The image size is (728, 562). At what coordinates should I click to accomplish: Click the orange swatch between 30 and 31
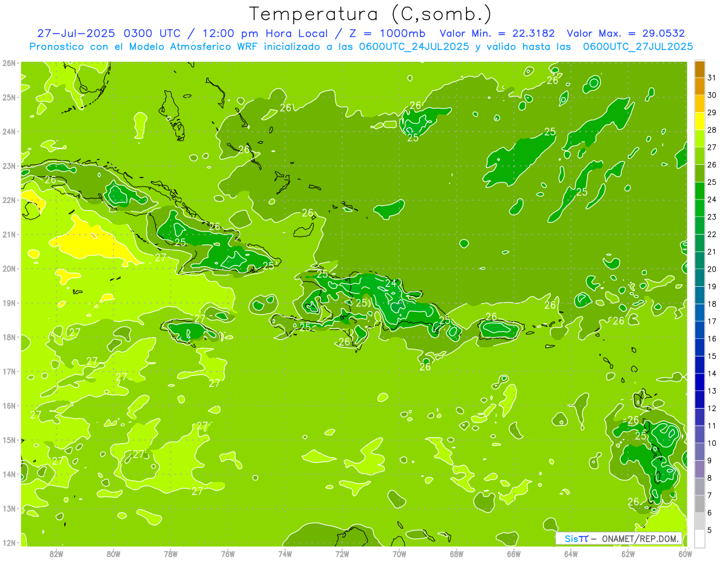pyautogui.click(x=699, y=86)
